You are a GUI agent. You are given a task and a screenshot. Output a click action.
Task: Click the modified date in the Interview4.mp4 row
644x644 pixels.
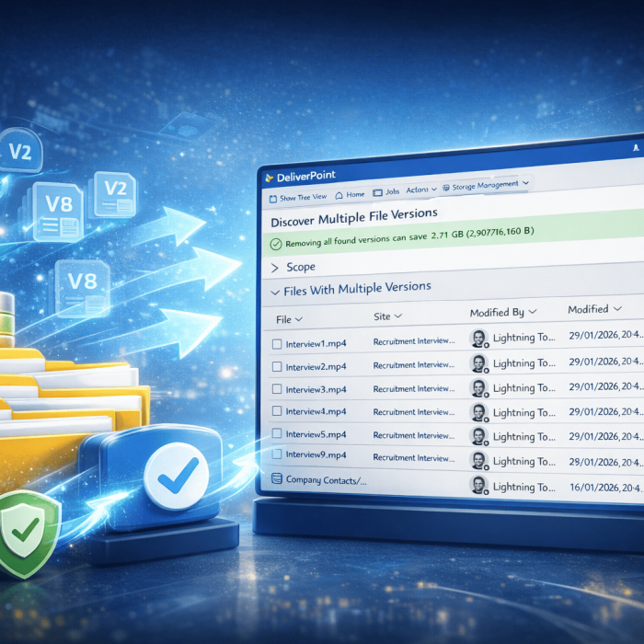click(x=605, y=411)
